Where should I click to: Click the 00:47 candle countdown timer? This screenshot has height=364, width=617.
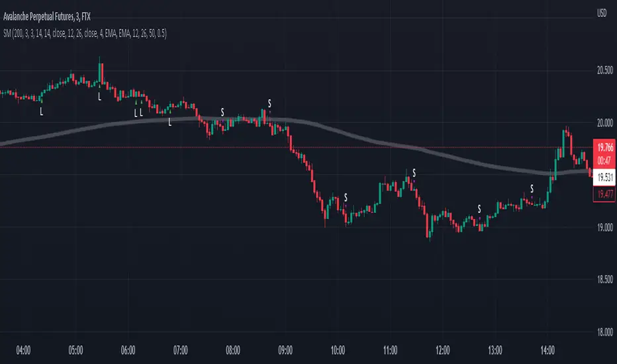pos(602,158)
